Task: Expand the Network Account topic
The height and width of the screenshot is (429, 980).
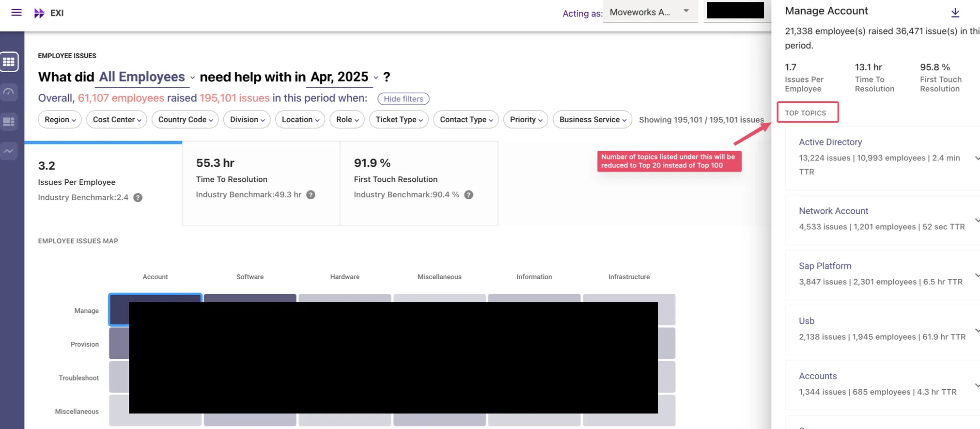Action: tap(977, 221)
